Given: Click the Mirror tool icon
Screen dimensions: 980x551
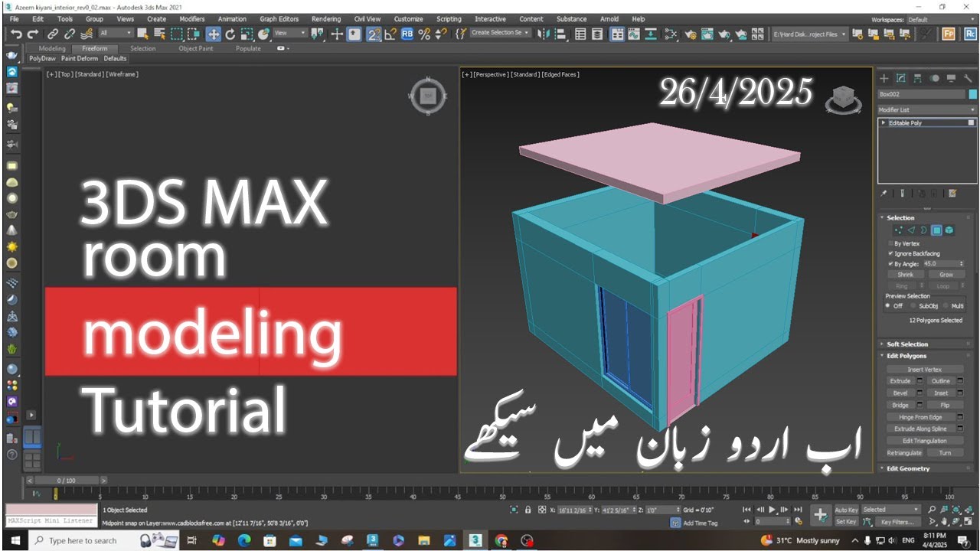Looking at the screenshot, I should 543,34.
